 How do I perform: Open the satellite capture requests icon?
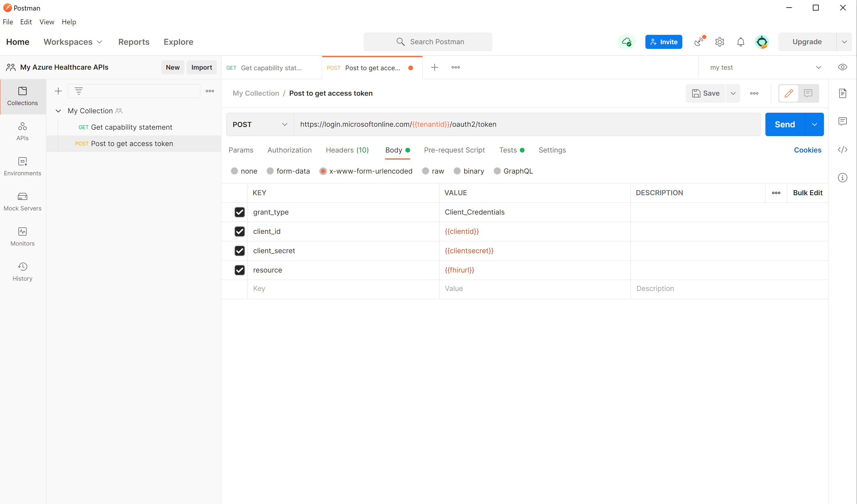[x=700, y=42]
